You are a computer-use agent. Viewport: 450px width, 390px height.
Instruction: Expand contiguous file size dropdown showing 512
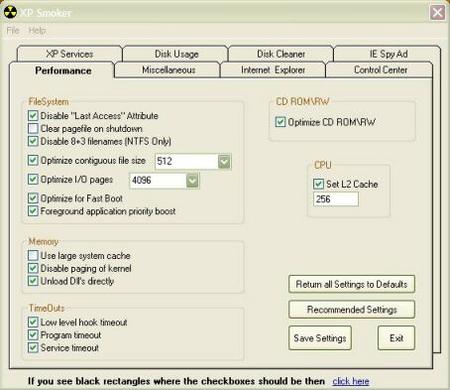click(224, 162)
